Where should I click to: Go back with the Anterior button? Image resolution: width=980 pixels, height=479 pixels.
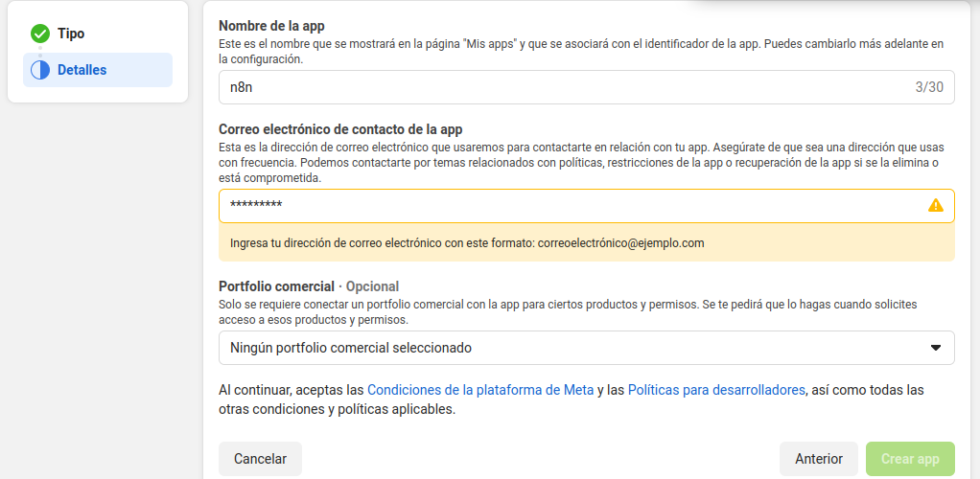pyautogui.click(x=819, y=459)
